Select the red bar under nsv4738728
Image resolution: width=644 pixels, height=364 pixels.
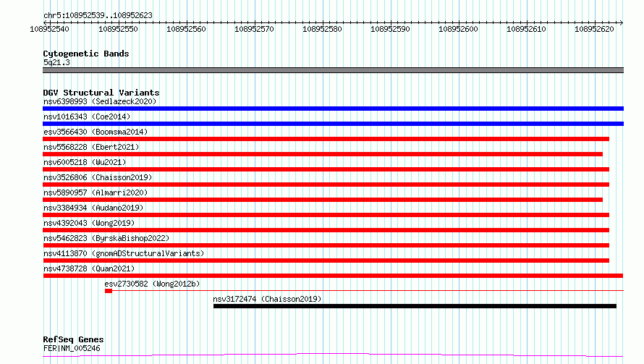[x=333, y=276]
